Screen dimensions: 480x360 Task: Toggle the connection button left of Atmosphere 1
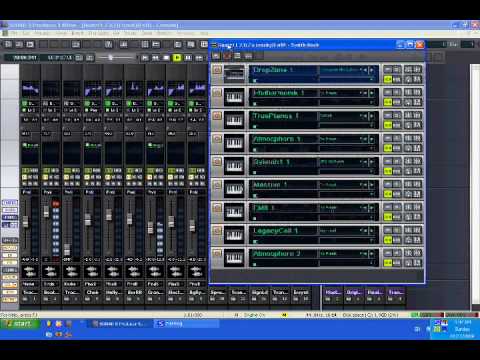point(217,139)
